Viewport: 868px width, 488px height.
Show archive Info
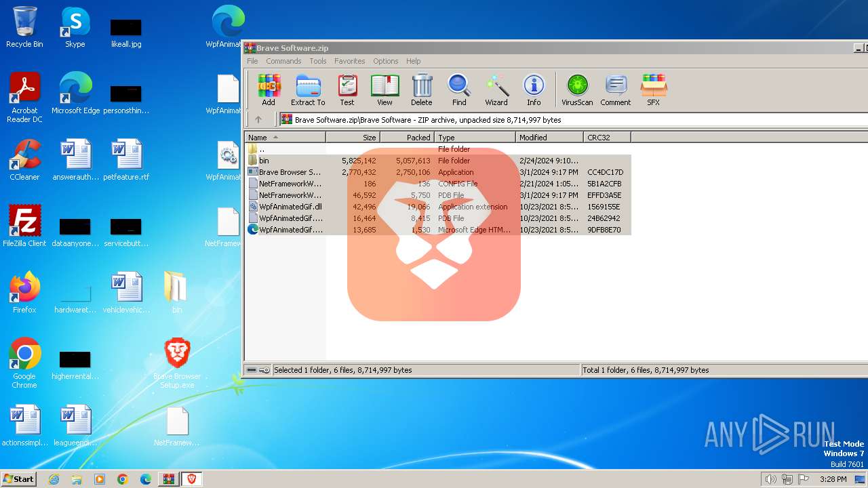coord(534,90)
